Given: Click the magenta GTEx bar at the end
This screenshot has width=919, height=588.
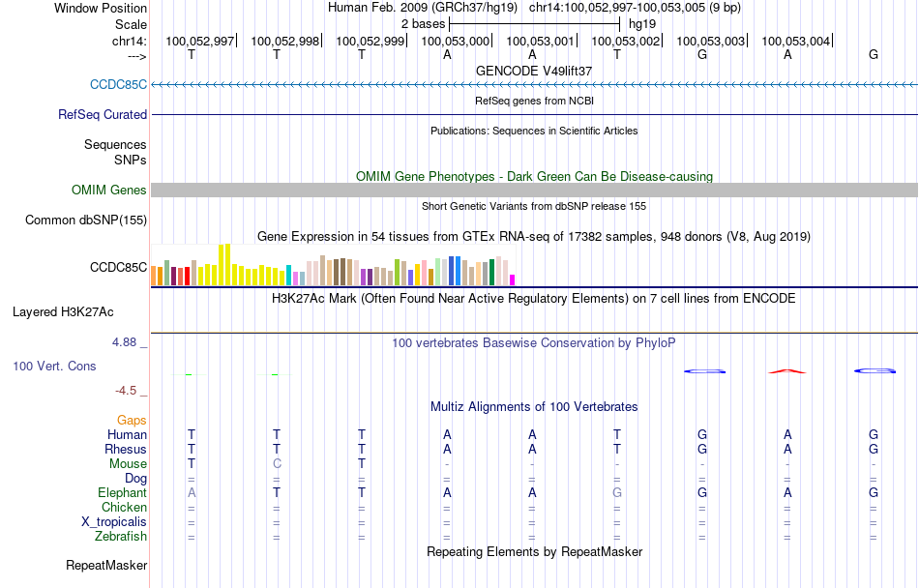Looking at the screenshot, I should point(513,279).
